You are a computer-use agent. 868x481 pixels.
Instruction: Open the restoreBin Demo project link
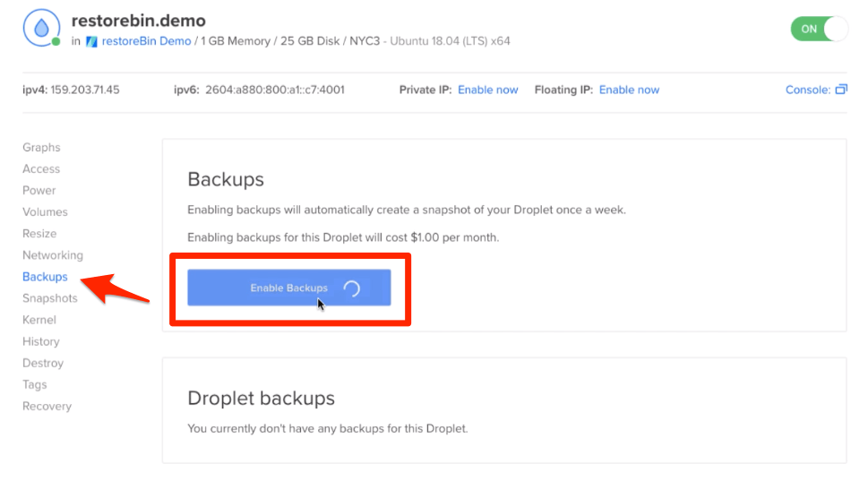click(146, 41)
